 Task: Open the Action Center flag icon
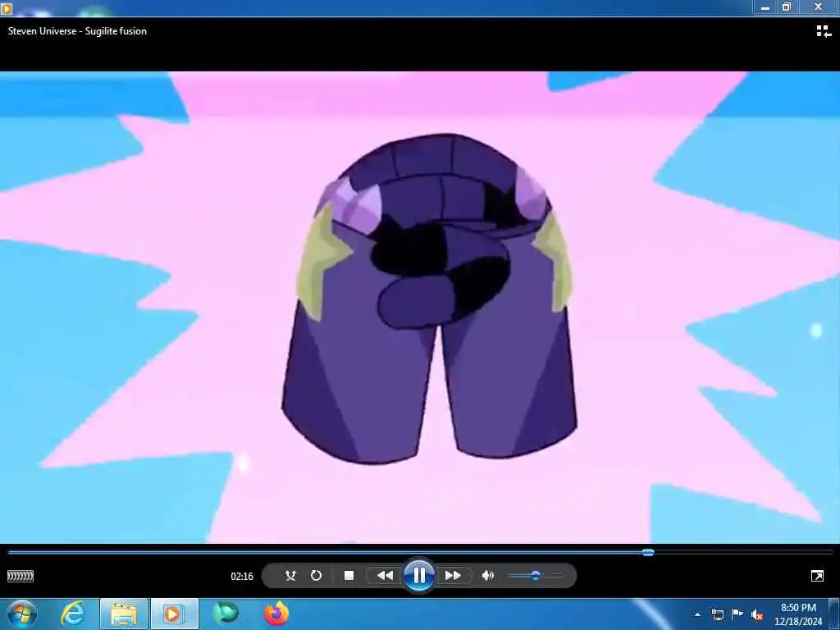coord(737,614)
